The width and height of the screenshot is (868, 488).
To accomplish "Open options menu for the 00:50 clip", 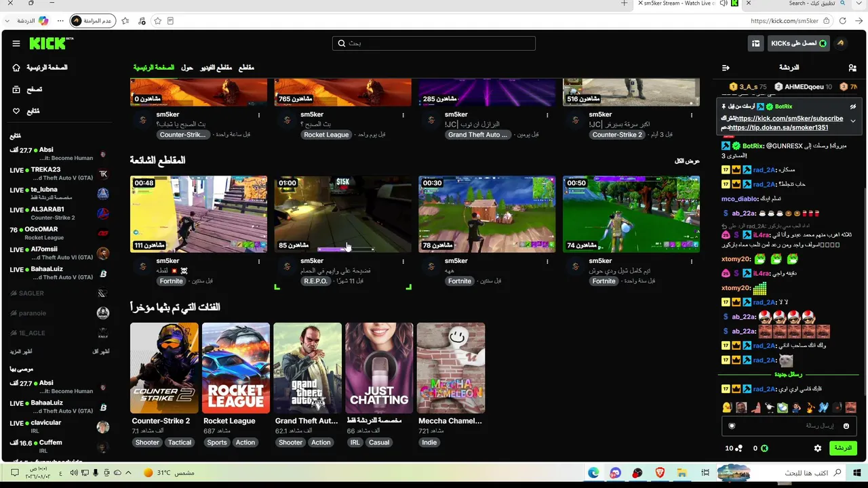I will click(x=692, y=261).
